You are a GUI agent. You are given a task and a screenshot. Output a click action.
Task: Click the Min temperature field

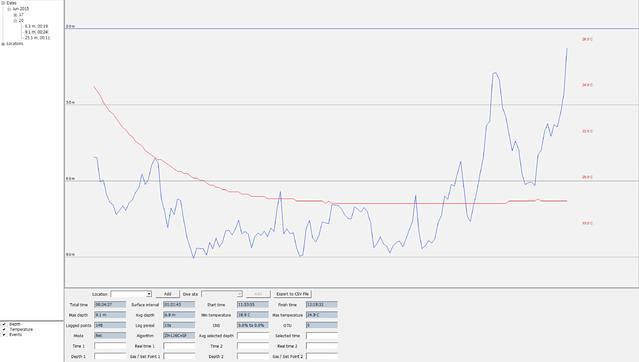tap(253, 315)
